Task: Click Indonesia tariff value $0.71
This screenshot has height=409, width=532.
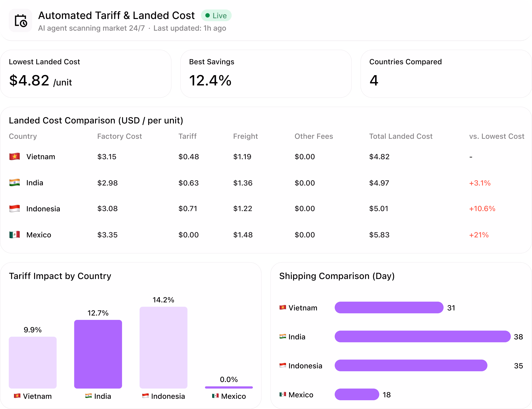Action: pos(188,209)
